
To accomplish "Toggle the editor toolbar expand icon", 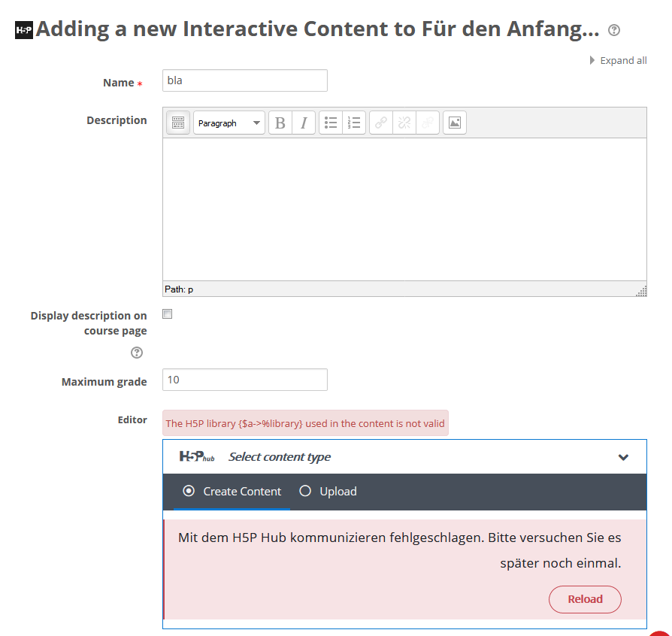I will point(178,123).
